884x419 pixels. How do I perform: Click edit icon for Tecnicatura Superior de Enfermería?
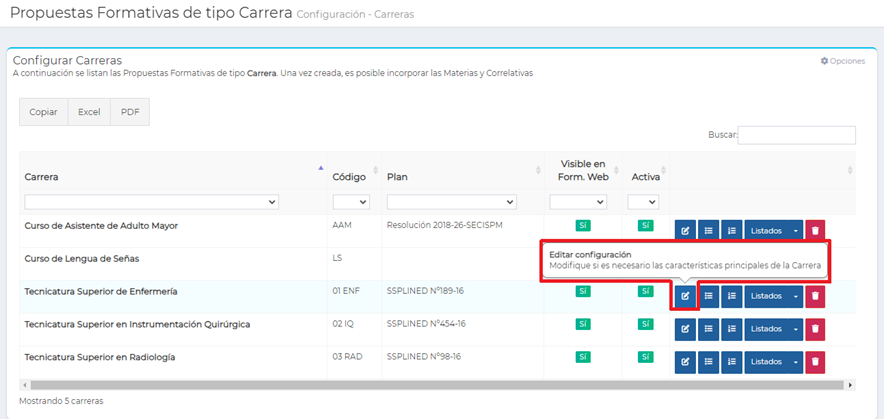point(685,296)
